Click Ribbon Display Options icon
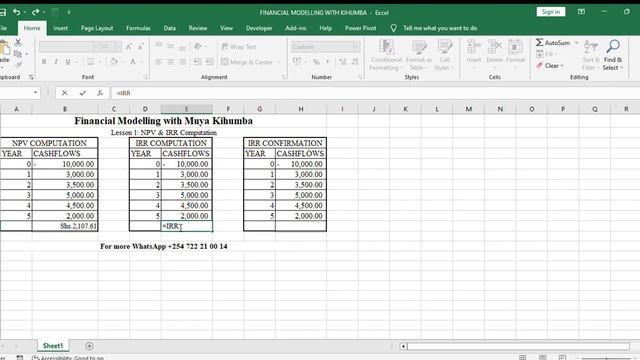The width and height of the screenshot is (640, 360). coord(581,12)
